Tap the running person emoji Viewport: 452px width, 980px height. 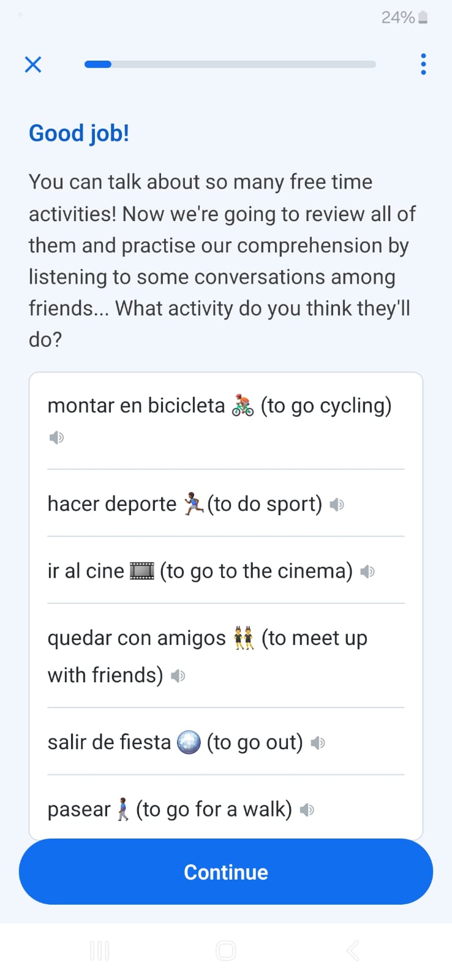[x=194, y=504]
